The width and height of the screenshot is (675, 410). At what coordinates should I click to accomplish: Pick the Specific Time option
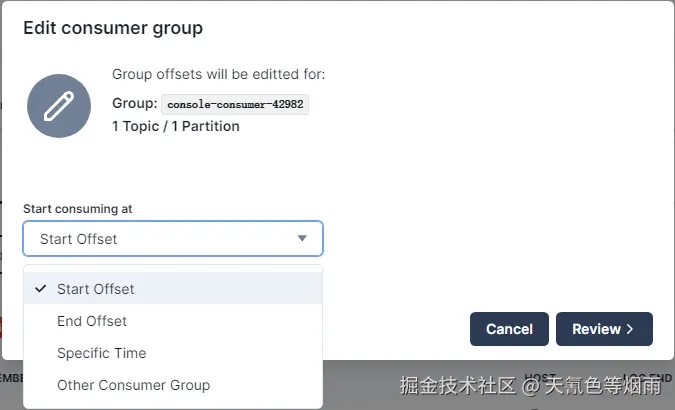click(x=173, y=353)
